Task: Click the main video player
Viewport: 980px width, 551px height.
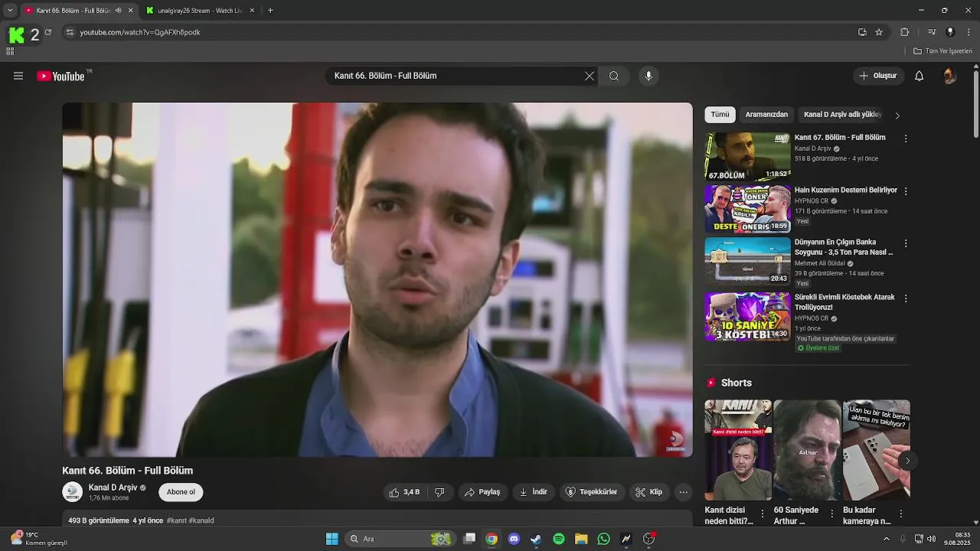Action: (377, 280)
